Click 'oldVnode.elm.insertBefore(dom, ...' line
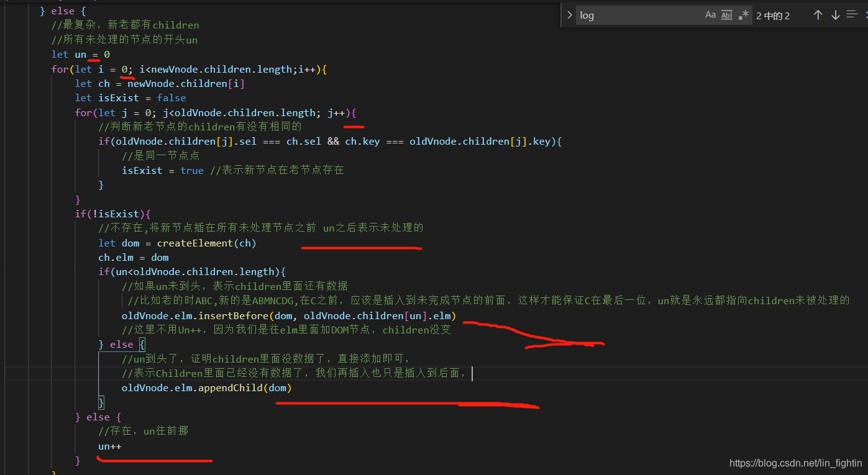This screenshot has width=868, height=475. pyautogui.click(x=289, y=316)
